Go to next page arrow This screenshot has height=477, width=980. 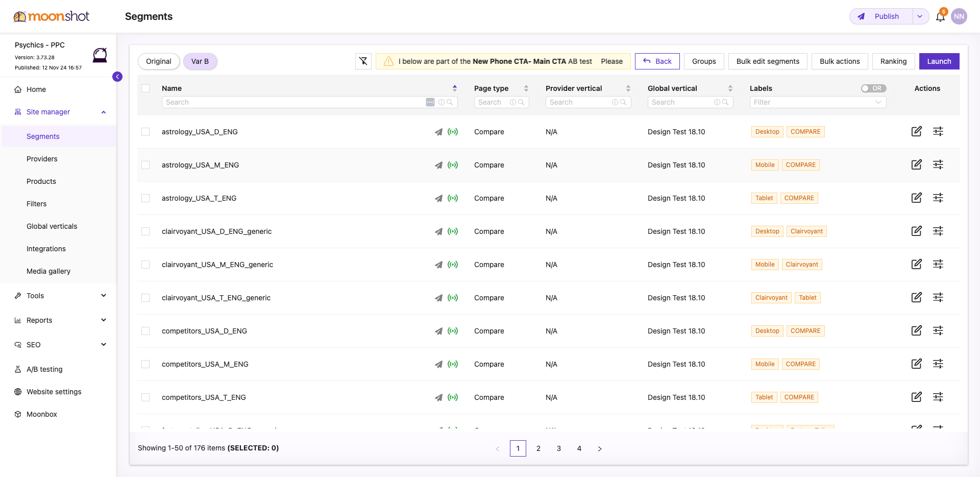[600, 448]
